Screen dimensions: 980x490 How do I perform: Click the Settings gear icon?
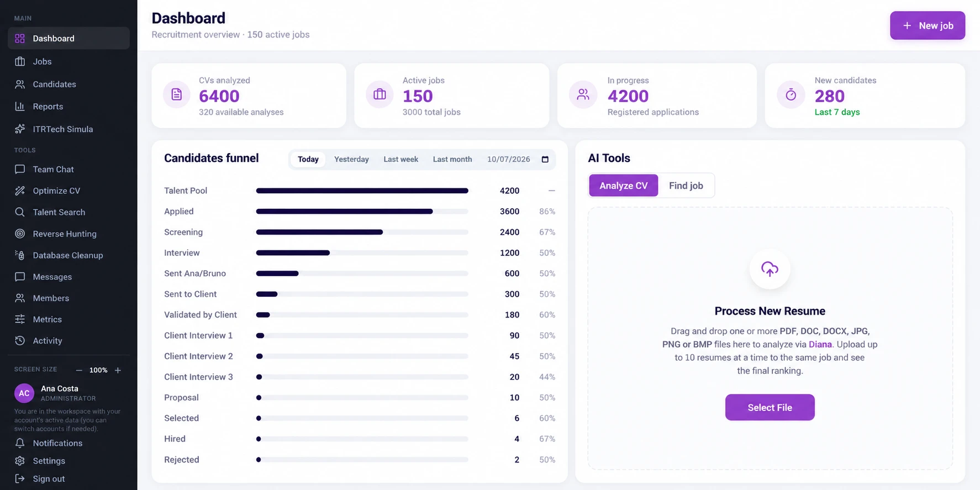[20, 461]
